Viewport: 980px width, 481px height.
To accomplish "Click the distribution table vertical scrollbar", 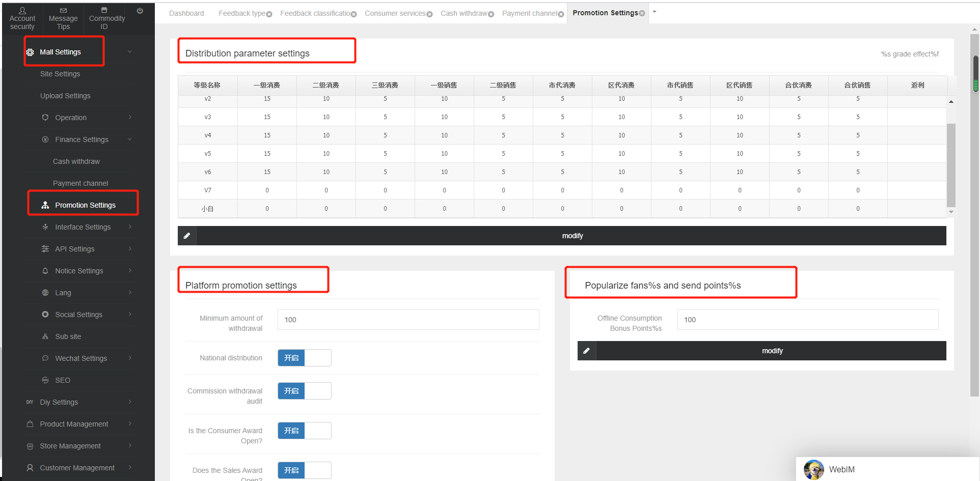I will tap(951, 165).
